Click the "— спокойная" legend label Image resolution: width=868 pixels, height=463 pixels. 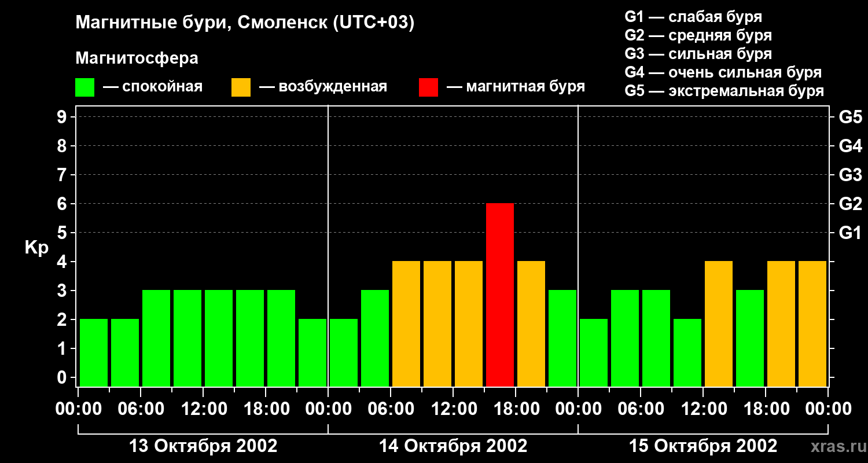coord(153,87)
